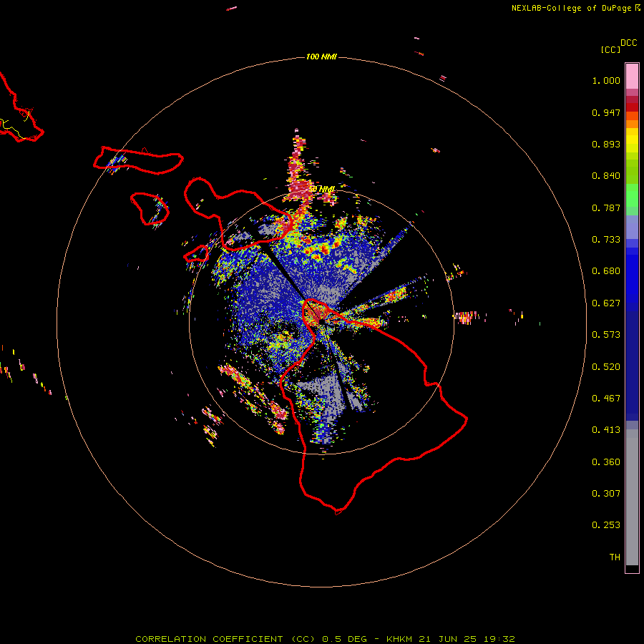Click the 21 JUN 25 19:32 timestamp
This screenshot has height=644, width=644.
click(467, 639)
